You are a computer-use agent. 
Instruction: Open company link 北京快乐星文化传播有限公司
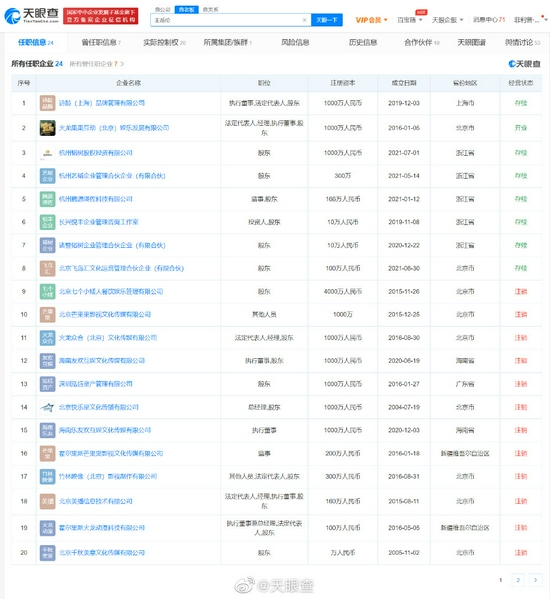(x=99, y=407)
